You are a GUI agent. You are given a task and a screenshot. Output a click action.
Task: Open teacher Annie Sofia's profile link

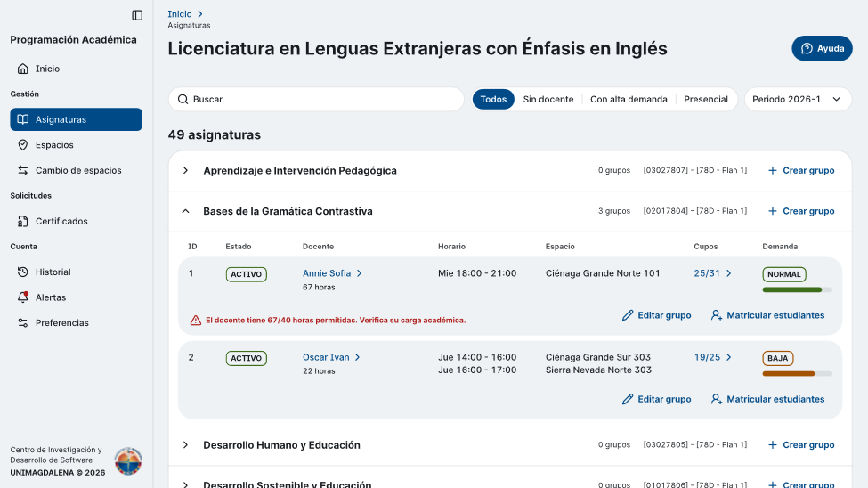coord(332,273)
